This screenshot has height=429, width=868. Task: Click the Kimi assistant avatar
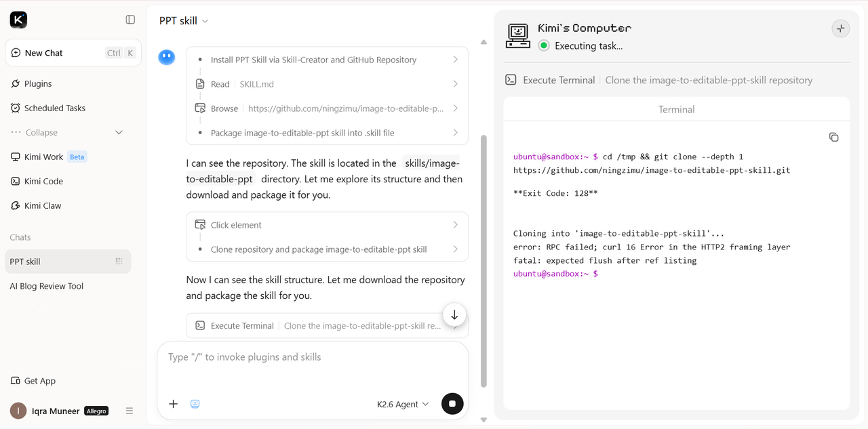pyautogui.click(x=167, y=58)
